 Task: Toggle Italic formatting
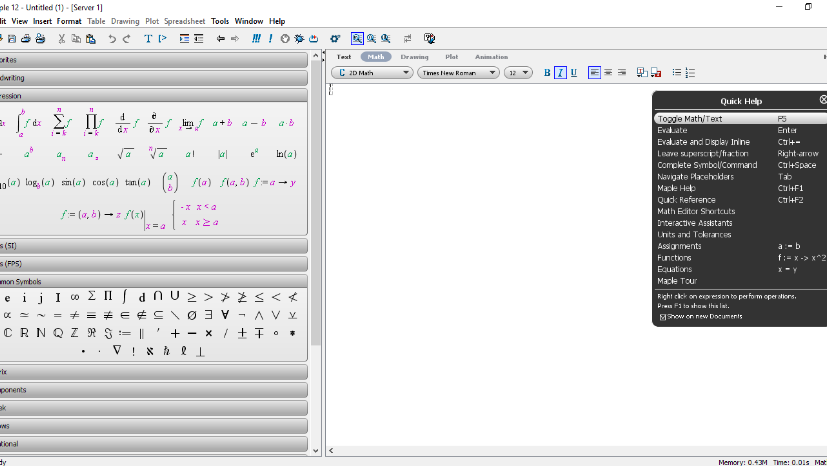click(x=560, y=73)
